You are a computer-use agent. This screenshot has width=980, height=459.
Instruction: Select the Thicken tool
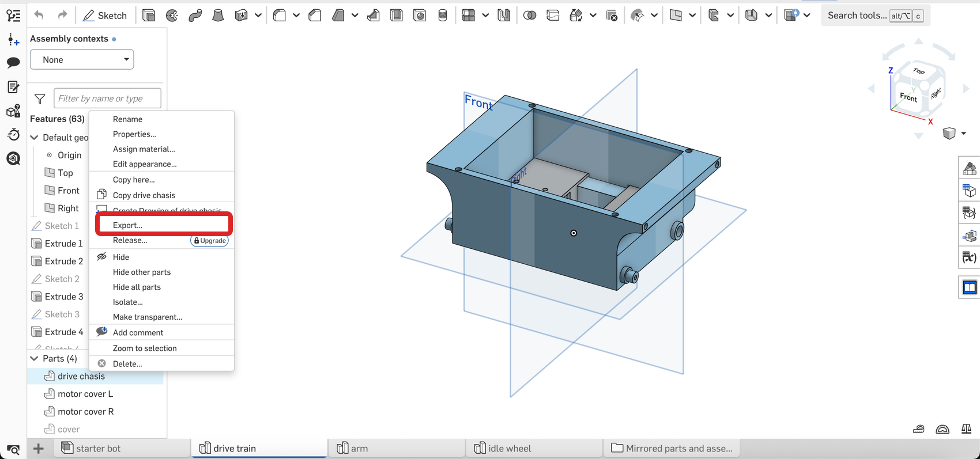pyautogui.click(x=241, y=16)
